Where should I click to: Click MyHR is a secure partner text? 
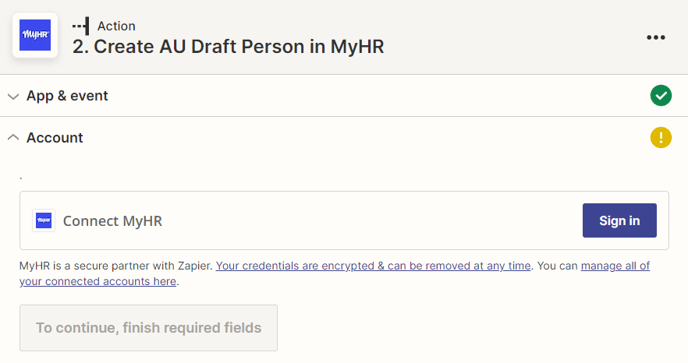pos(116,266)
